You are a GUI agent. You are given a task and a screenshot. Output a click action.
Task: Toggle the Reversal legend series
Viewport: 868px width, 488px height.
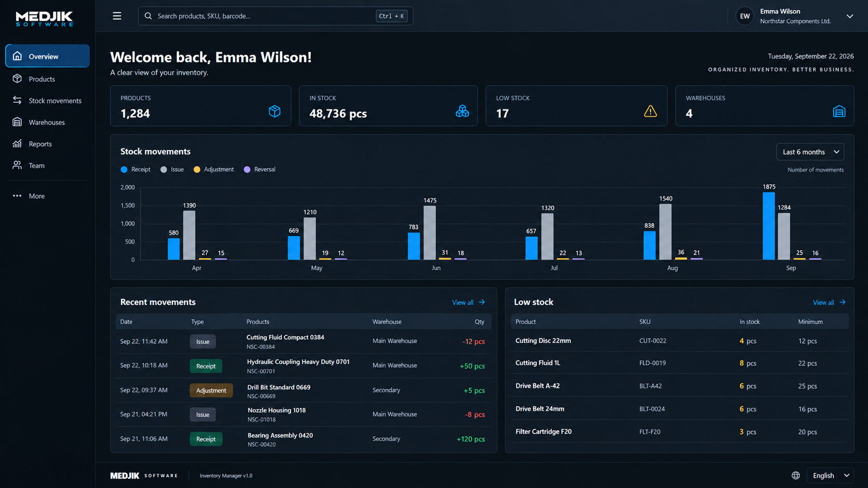click(259, 169)
